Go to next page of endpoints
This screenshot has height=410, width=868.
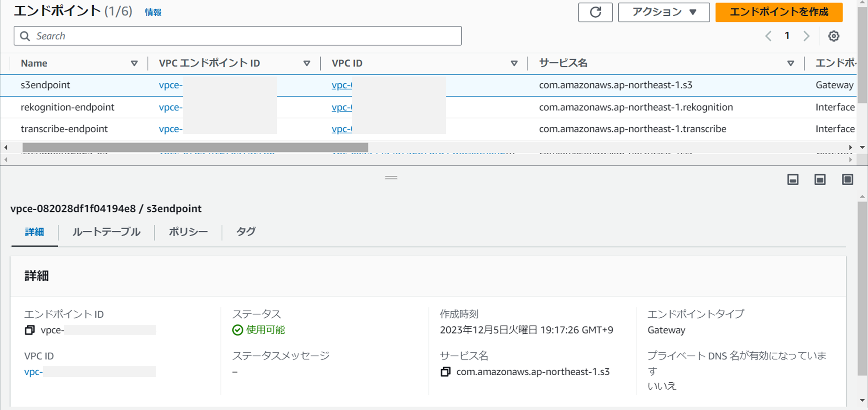coord(806,36)
